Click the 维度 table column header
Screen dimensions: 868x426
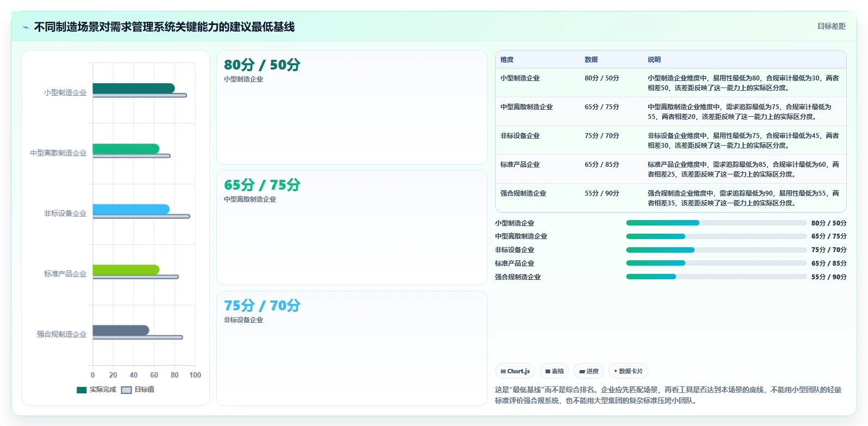pos(507,60)
